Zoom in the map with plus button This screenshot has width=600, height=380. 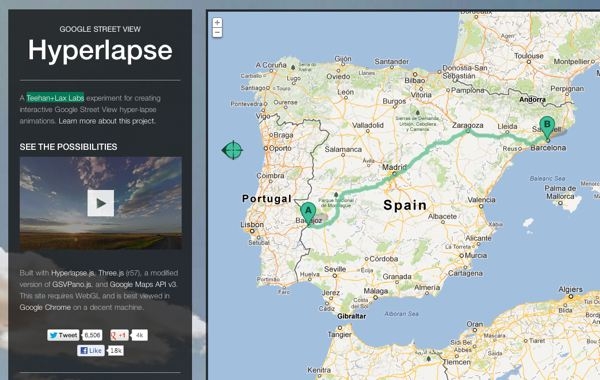coord(217,23)
